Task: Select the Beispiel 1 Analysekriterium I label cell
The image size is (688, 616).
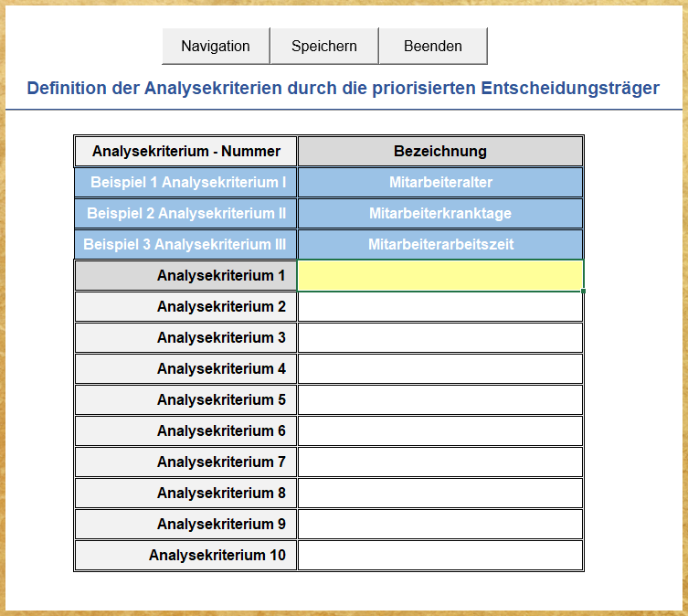Action: pyautogui.click(x=185, y=182)
